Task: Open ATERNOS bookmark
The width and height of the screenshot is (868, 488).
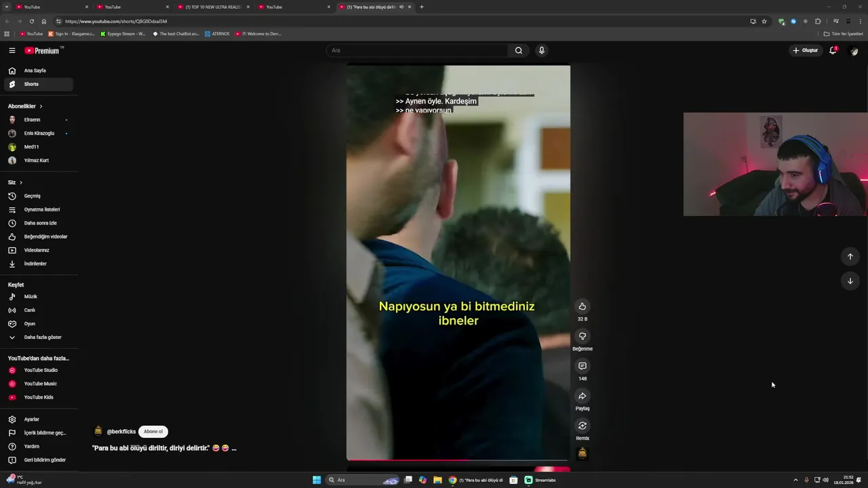Action: 218,34
